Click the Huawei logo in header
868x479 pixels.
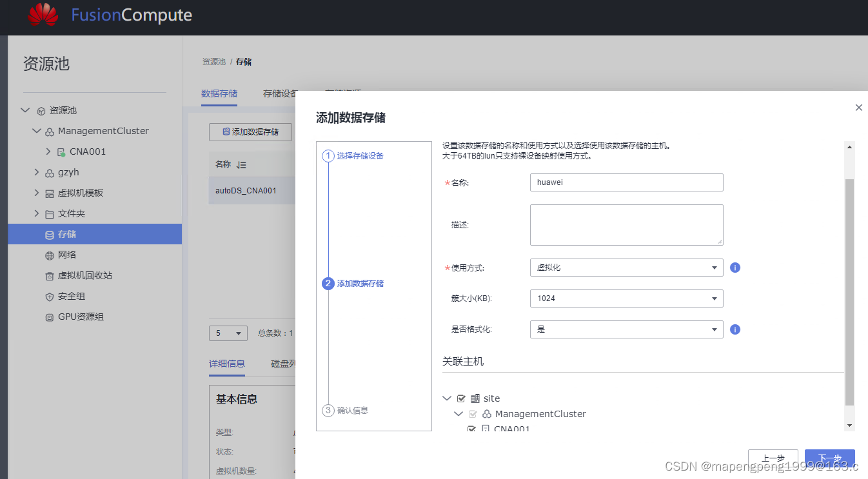pyautogui.click(x=43, y=15)
